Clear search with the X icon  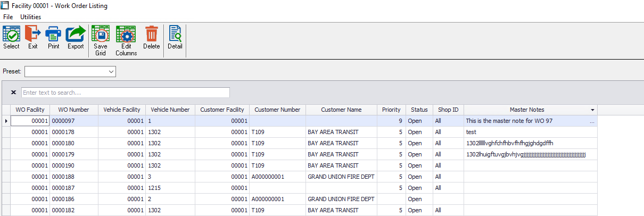coord(13,92)
